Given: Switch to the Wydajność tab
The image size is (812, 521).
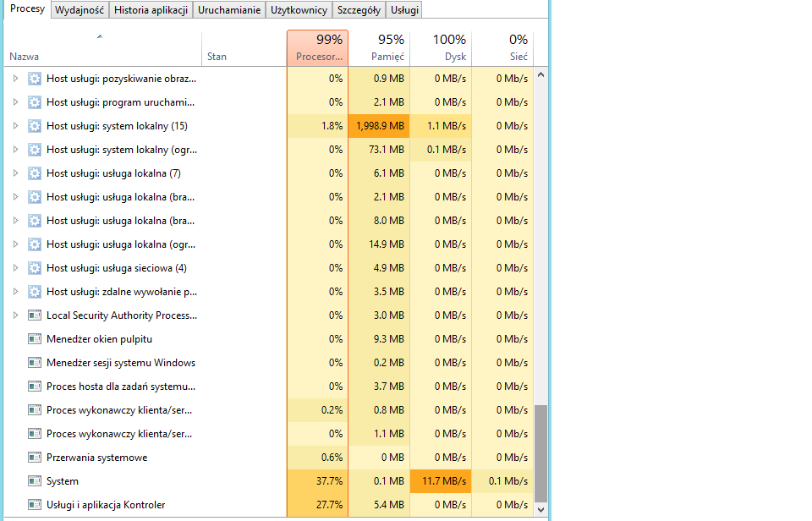Looking at the screenshot, I should [80, 10].
